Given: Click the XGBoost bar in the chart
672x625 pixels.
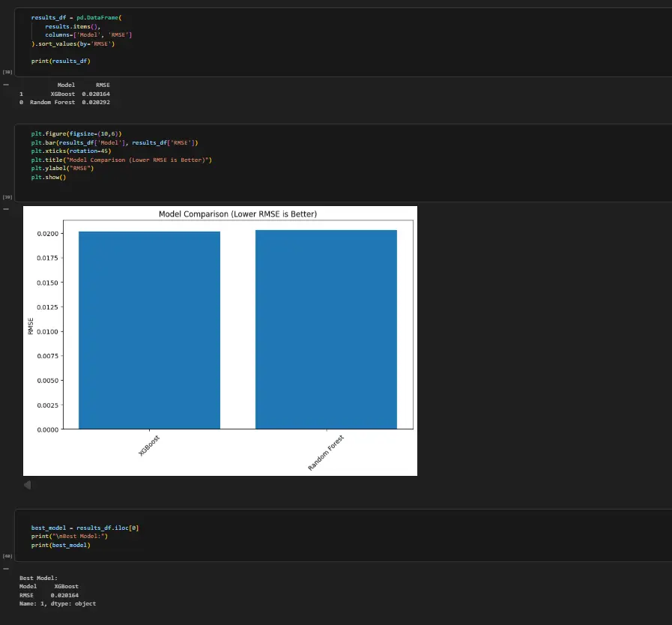Looking at the screenshot, I should tap(149, 330).
